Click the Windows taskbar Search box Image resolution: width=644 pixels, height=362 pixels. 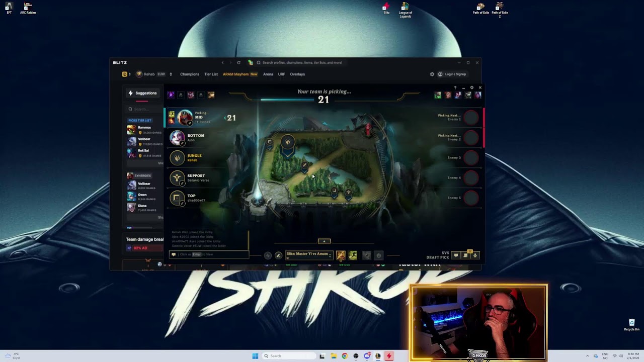[289, 356]
